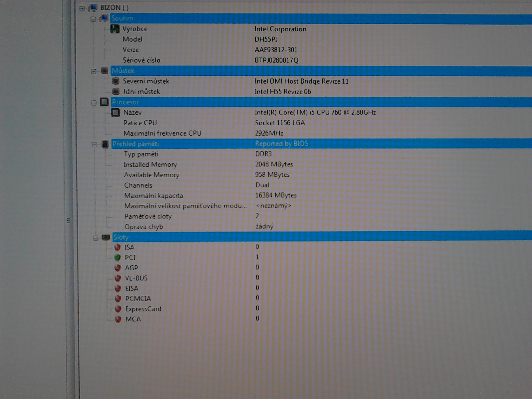Viewport: 532px width, 399px height.
Task: Click the BIZON computer icon
Action: click(93, 8)
